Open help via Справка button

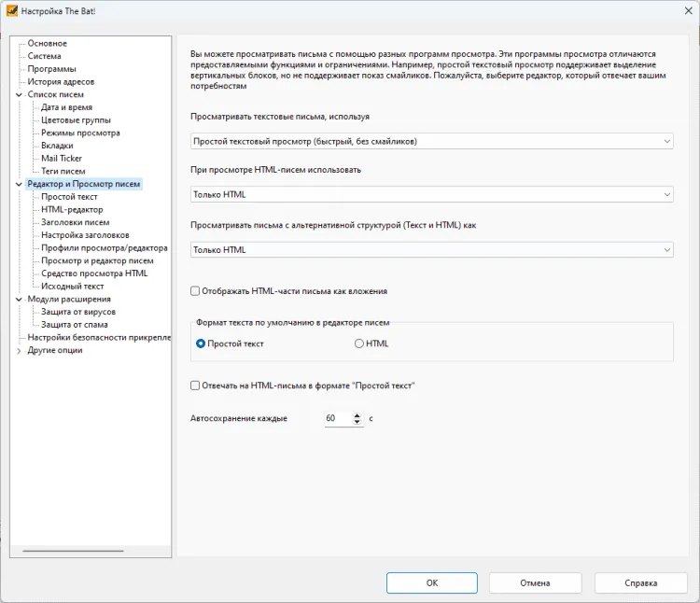[x=640, y=582]
